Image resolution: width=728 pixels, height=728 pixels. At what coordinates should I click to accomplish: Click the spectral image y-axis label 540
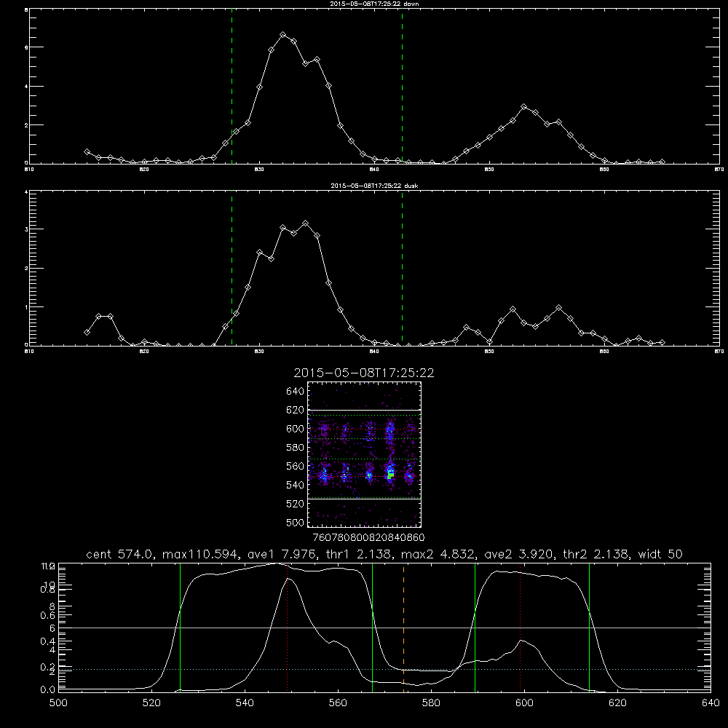[296, 485]
